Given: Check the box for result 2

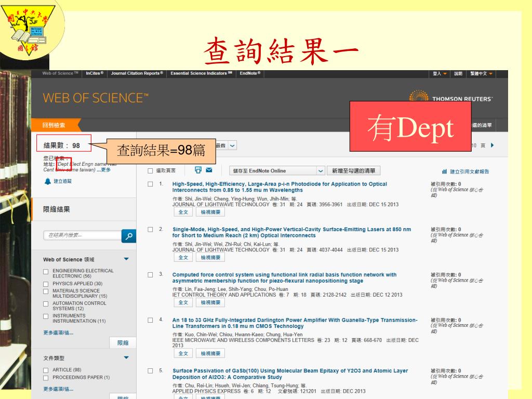Looking at the screenshot, I should [x=150, y=230].
